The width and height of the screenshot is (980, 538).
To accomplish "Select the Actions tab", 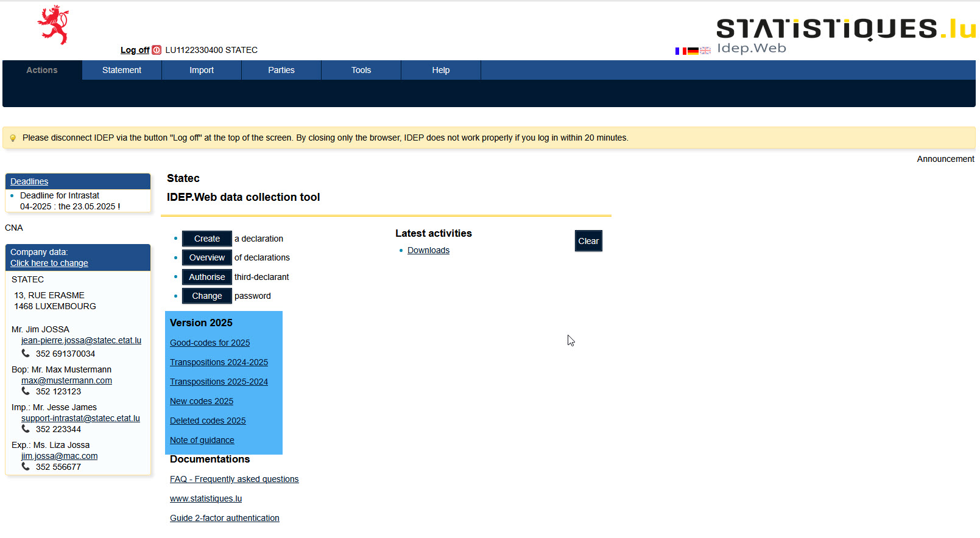I will click(42, 70).
